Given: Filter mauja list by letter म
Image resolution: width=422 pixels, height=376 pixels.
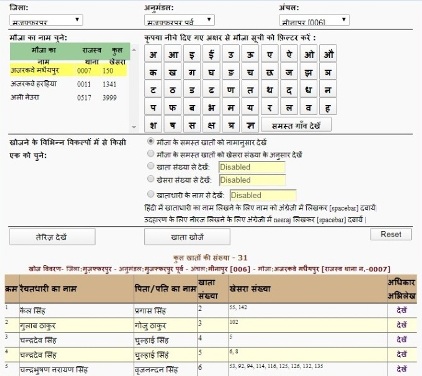Looking at the screenshot, I should tap(231, 107).
